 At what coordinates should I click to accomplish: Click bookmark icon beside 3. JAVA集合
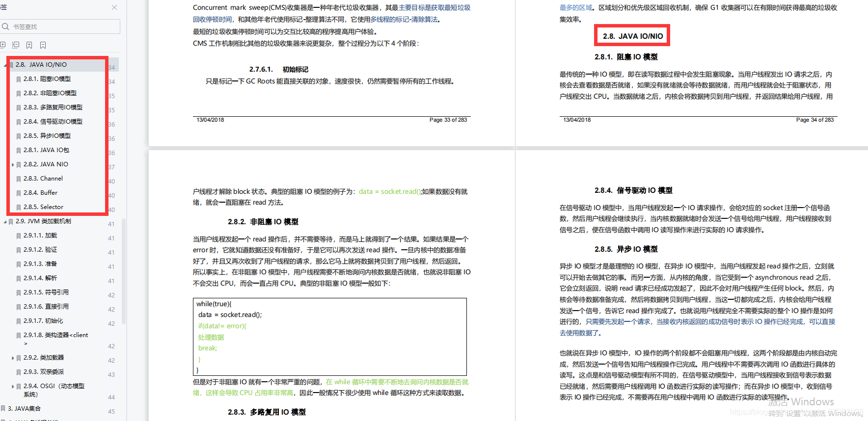3,409
